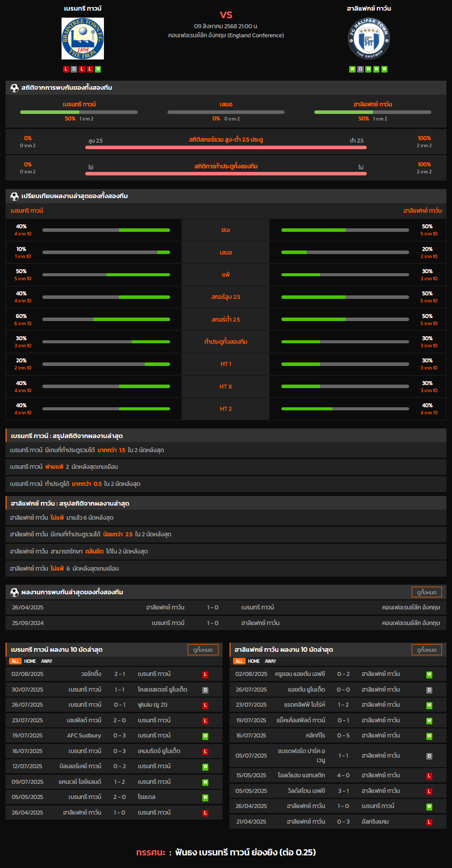452x868 pixels.
Task: Click the Braintree 50% head-to-head win bar
Action: (x=79, y=112)
